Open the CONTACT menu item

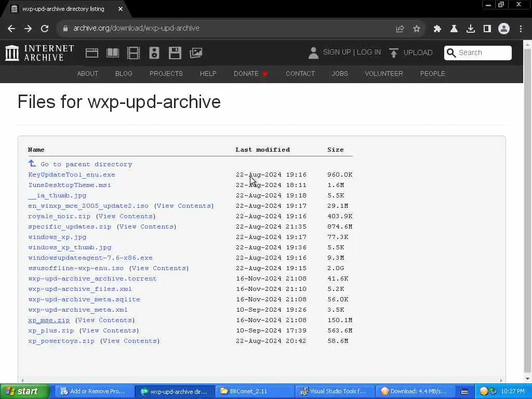[x=300, y=74]
